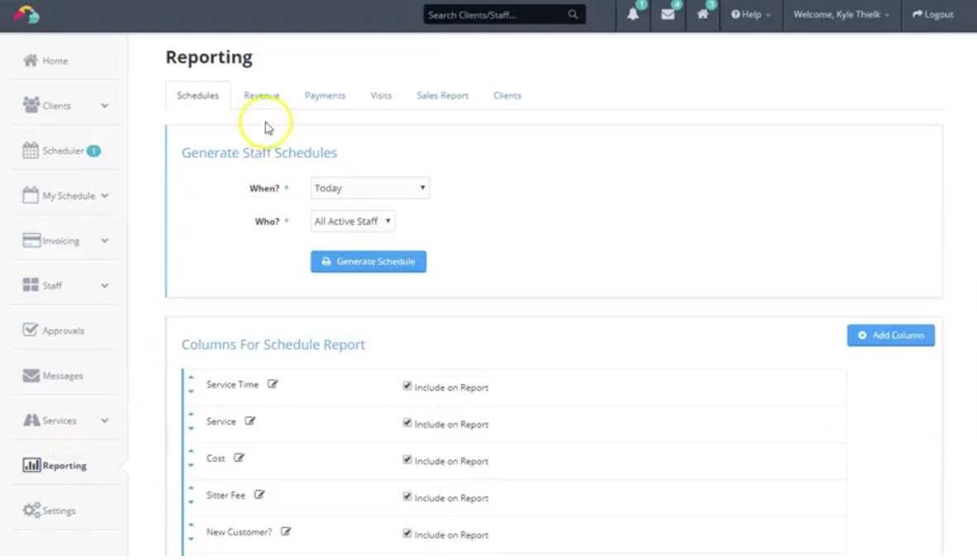Click the Logout link
977x560 pixels.
click(x=932, y=14)
